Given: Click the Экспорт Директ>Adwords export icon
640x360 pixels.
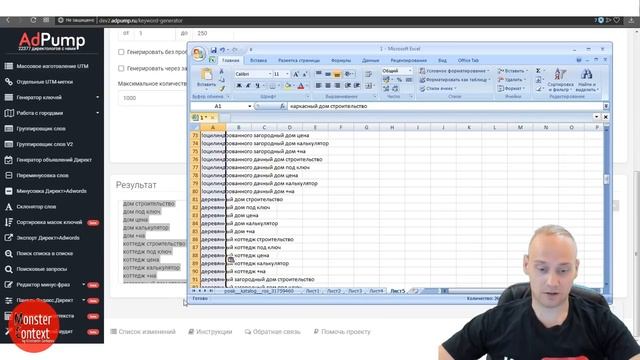Looking at the screenshot, I should pyautogui.click(x=9, y=238).
